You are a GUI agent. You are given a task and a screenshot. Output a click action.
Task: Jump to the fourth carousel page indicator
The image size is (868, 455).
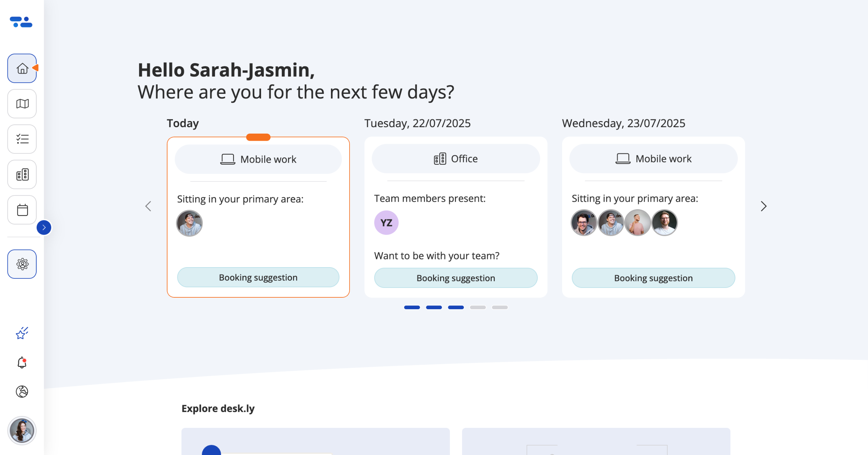(x=478, y=308)
